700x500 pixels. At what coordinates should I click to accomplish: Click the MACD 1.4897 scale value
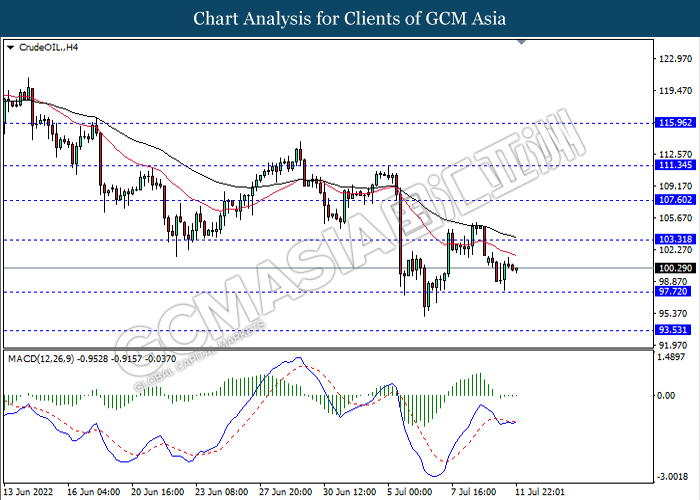(671, 357)
